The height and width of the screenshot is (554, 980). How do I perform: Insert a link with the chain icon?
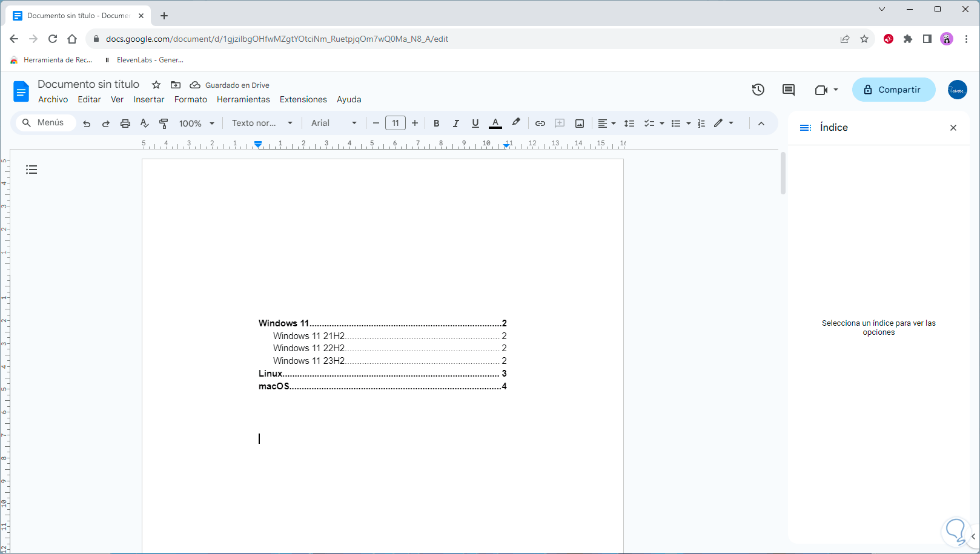pos(540,124)
